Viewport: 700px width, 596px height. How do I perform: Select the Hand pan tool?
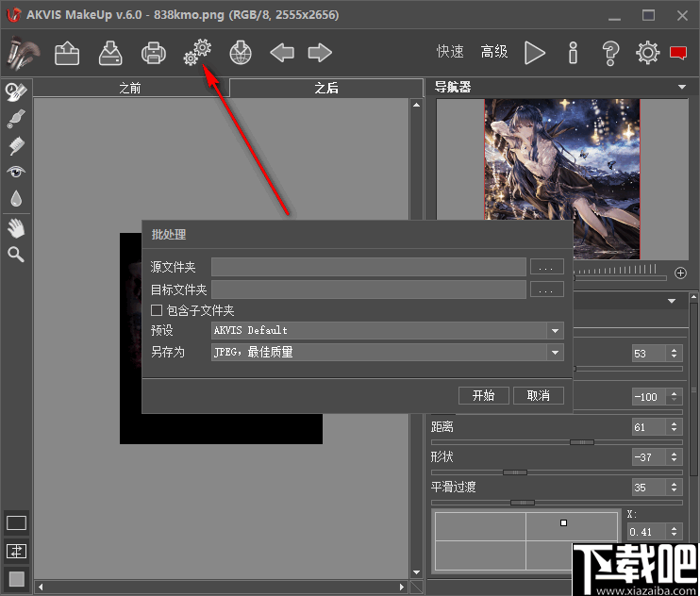[16, 228]
